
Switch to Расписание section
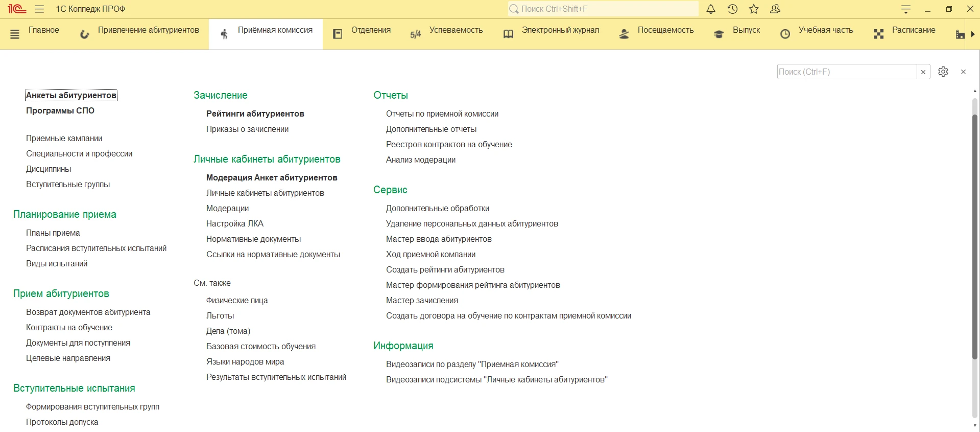914,30
